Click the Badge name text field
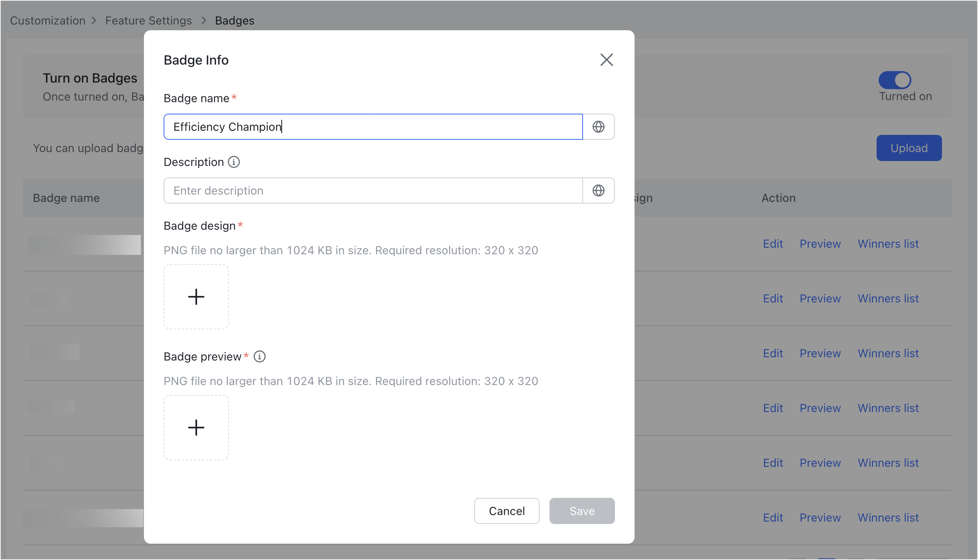This screenshot has height=560, width=978. point(373,127)
